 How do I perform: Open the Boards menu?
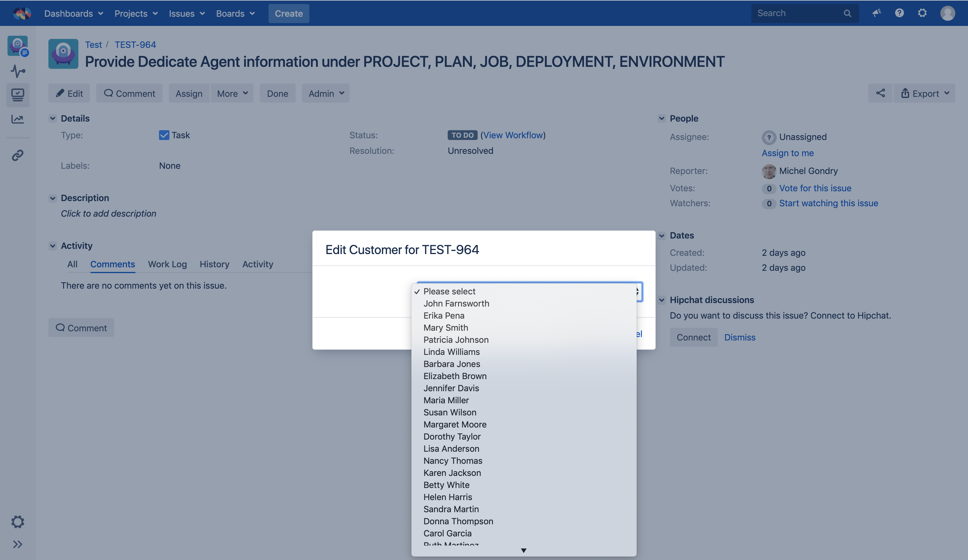click(235, 14)
